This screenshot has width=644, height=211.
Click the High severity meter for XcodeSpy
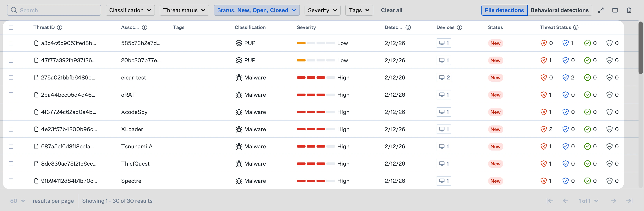click(x=316, y=112)
